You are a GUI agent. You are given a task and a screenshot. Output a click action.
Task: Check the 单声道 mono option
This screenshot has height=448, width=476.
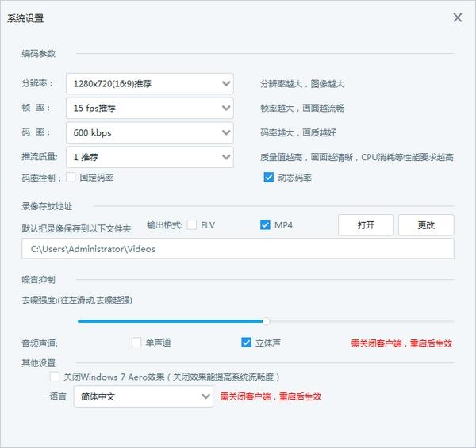point(136,343)
